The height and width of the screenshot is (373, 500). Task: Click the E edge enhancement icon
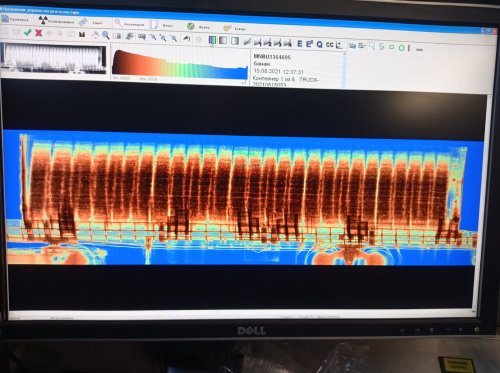coord(299,44)
